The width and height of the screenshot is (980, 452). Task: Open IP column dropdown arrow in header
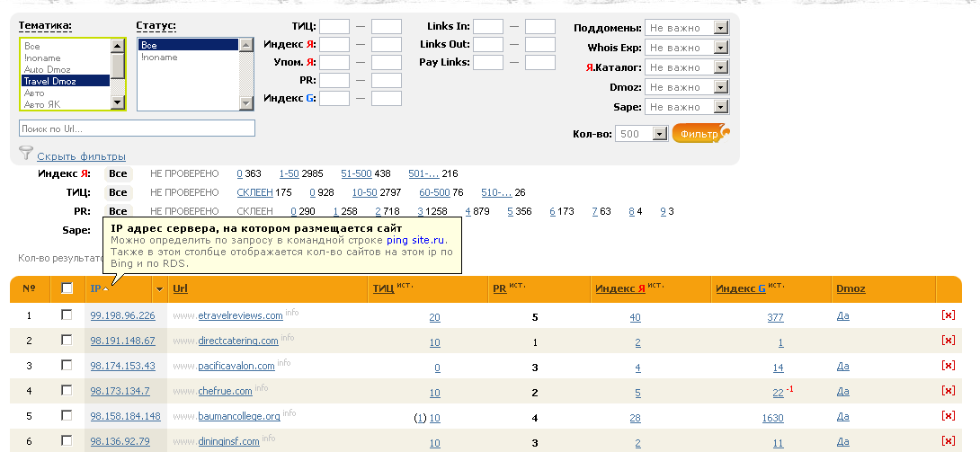tap(159, 289)
